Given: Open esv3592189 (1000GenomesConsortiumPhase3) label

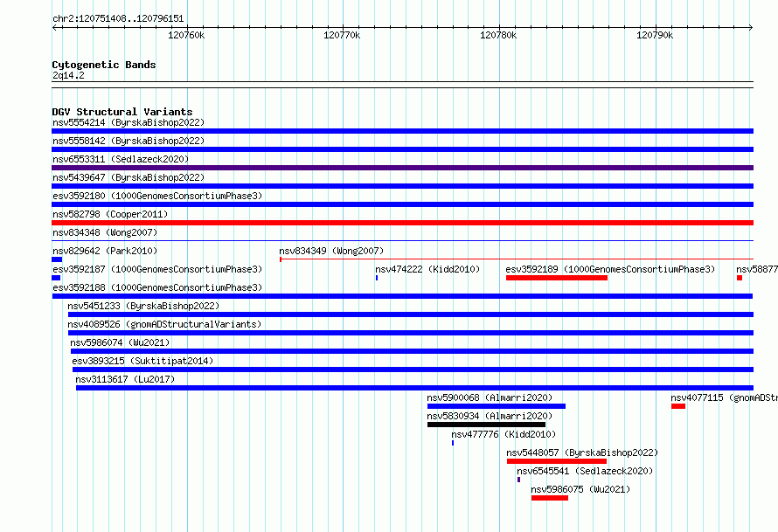Looking at the screenshot, I should (610, 269).
